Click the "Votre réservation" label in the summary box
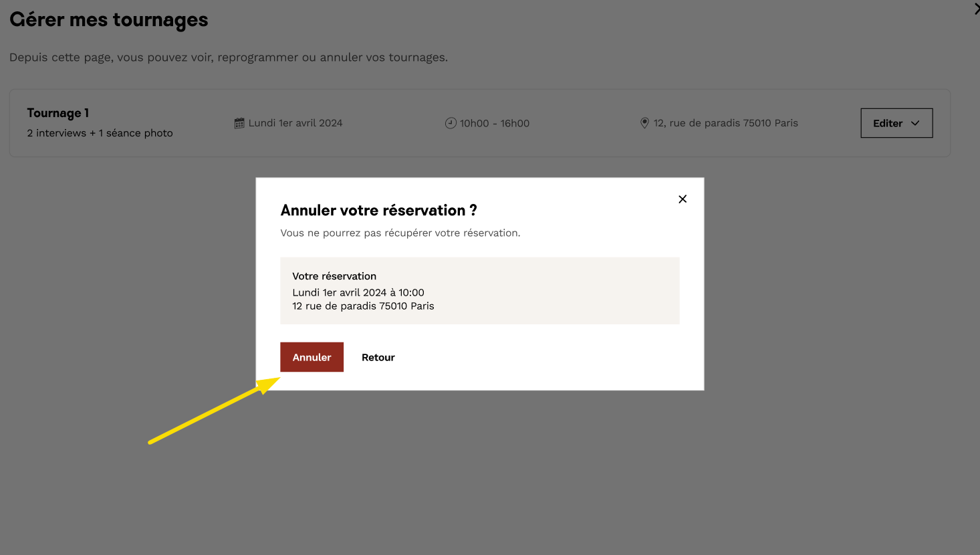The height and width of the screenshot is (555, 980). (334, 276)
